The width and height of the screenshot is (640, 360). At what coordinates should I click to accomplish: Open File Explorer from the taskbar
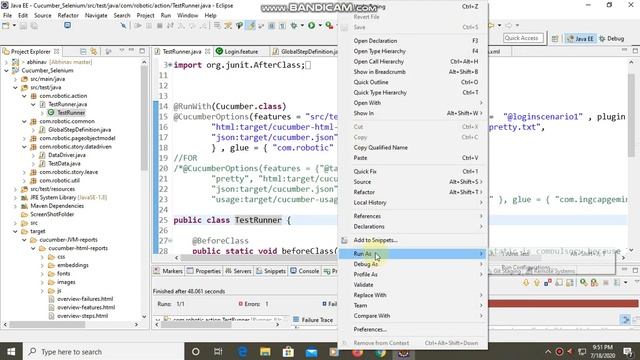pyautogui.click(x=265, y=351)
